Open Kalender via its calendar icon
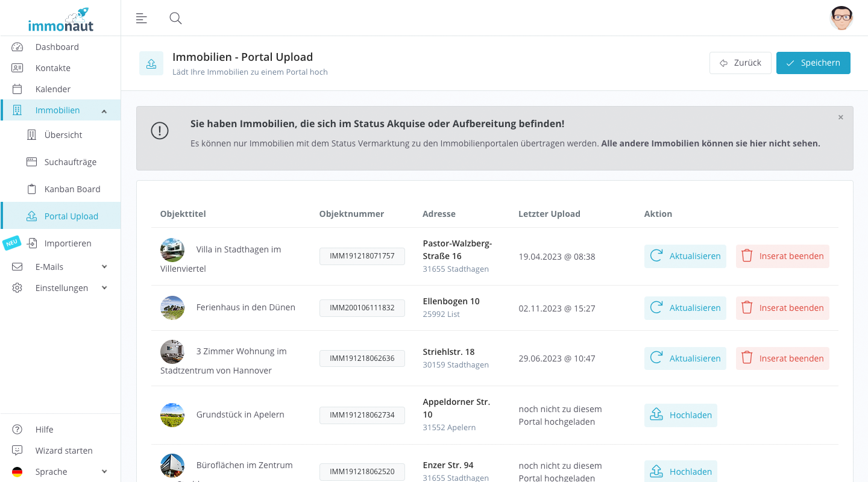 (16, 89)
